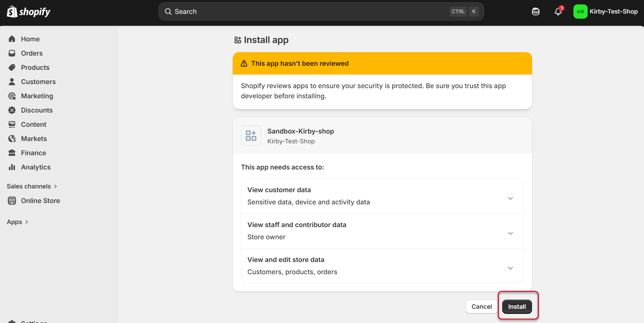This screenshot has width=644, height=323.
Task: Click the Customers person icon
Action: tap(12, 82)
